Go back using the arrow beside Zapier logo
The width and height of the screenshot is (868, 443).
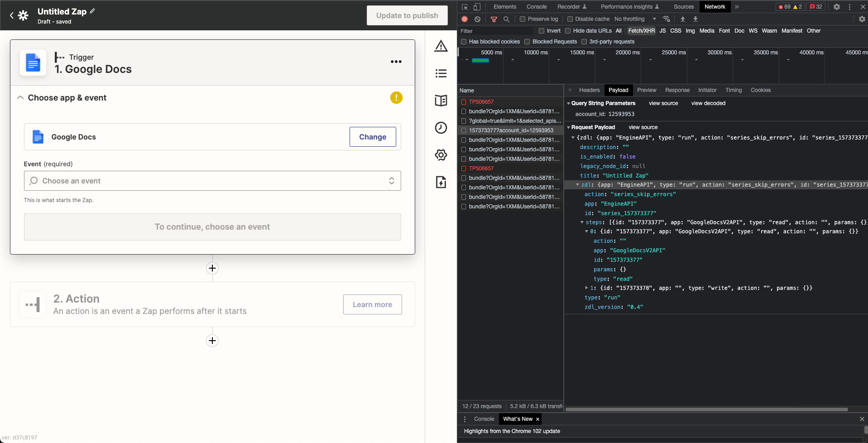pos(11,15)
